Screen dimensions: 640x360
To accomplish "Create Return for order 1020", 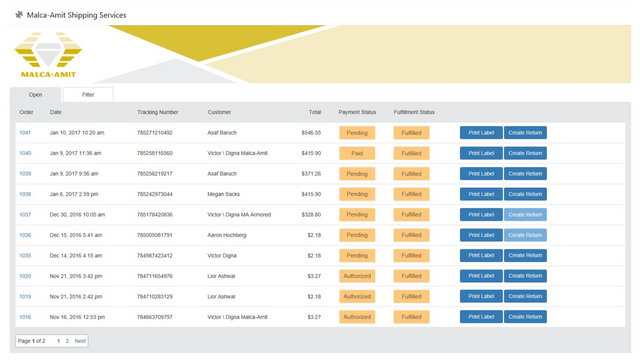I will [525, 276].
